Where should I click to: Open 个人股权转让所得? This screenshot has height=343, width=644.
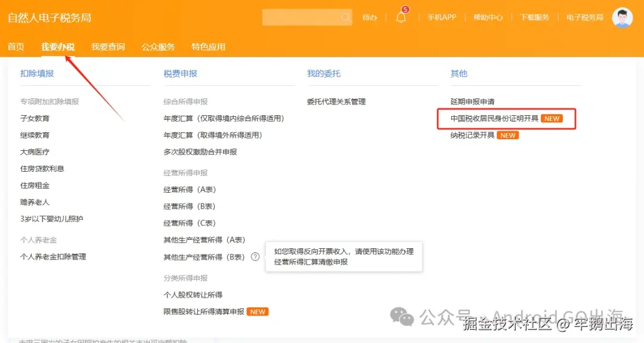pyautogui.click(x=193, y=295)
